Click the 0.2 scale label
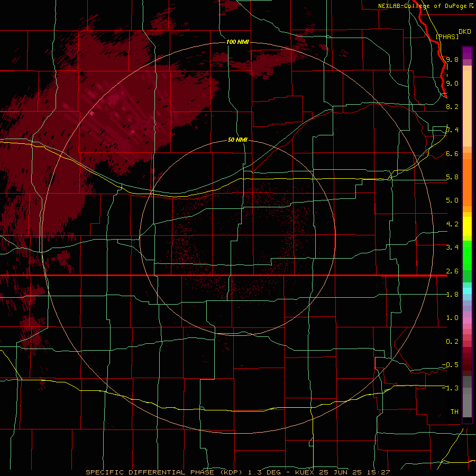 [x=452, y=341]
